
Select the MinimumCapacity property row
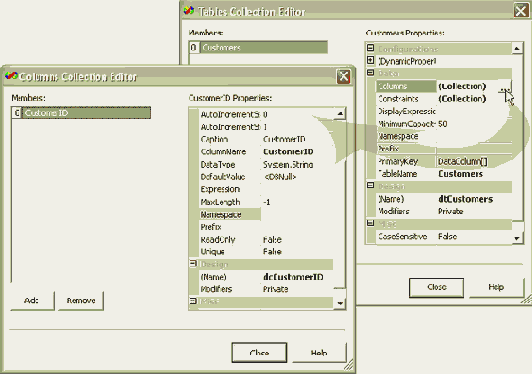443,124
